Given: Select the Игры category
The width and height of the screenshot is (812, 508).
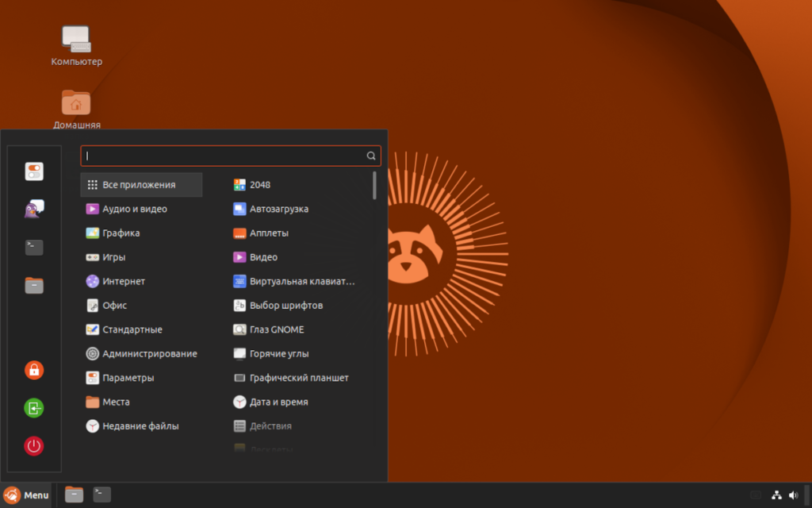Looking at the screenshot, I should tap(141, 257).
